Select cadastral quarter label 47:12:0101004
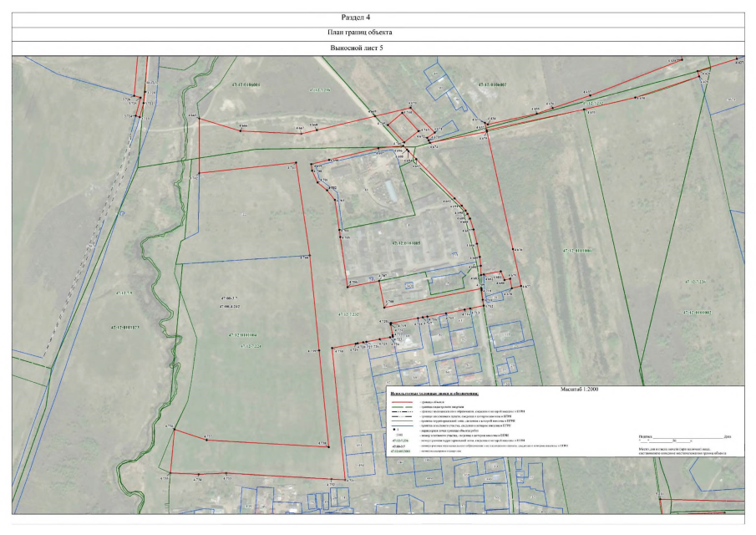Viewport: 756px width, 535px height. pos(241,334)
